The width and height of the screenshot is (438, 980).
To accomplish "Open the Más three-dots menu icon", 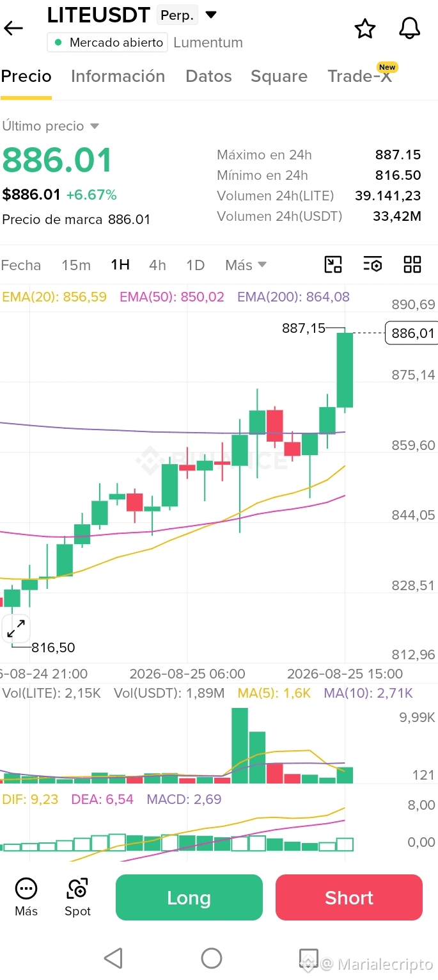I will (x=26, y=897).
